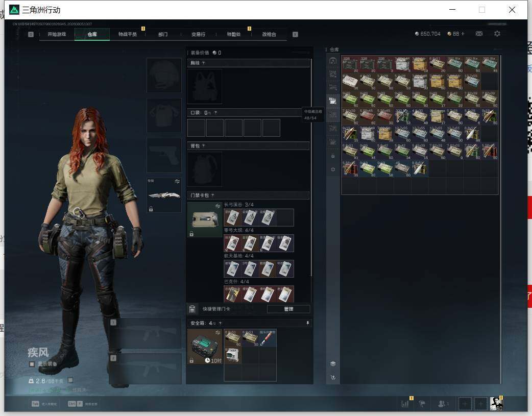Click the second weapon slot numbered 2
Viewport: 532px width, 416px height.
[x=145, y=369]
